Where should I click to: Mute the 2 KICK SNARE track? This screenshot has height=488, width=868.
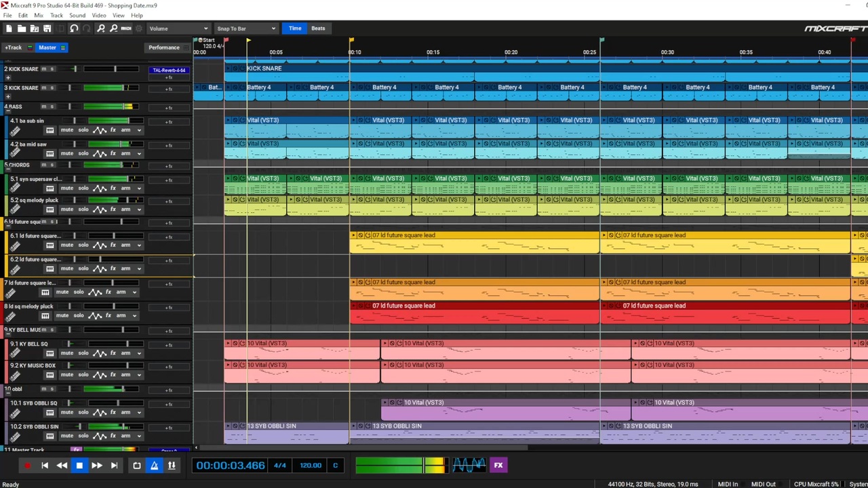click(44, 69)
